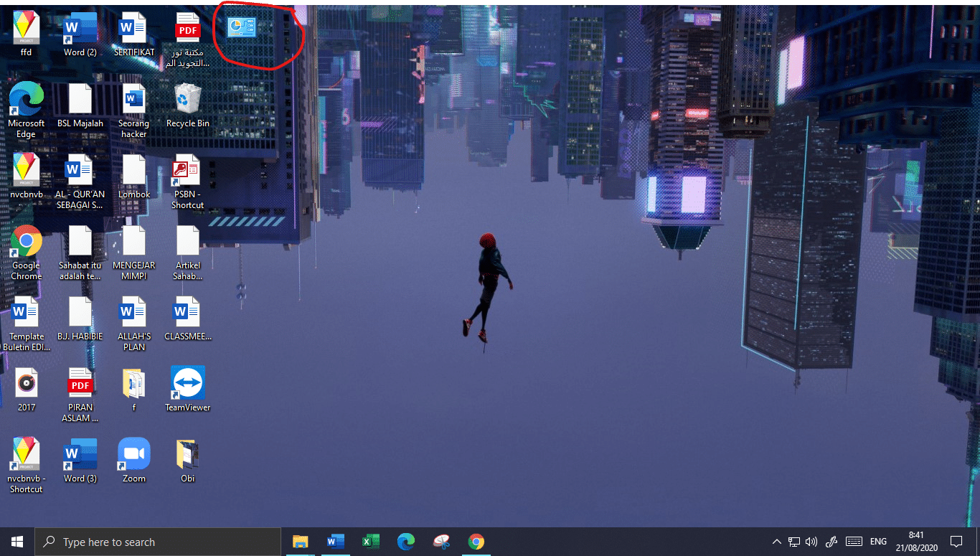Select the Word (3) shortcut icon
980x556 pixels.
pos(80,460)
